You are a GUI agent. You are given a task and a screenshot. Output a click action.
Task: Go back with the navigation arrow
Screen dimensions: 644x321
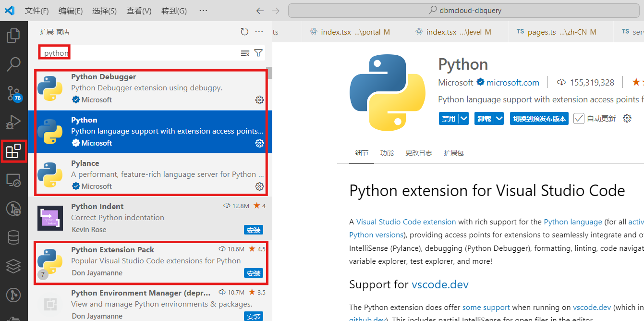click(x=260, y=11)
